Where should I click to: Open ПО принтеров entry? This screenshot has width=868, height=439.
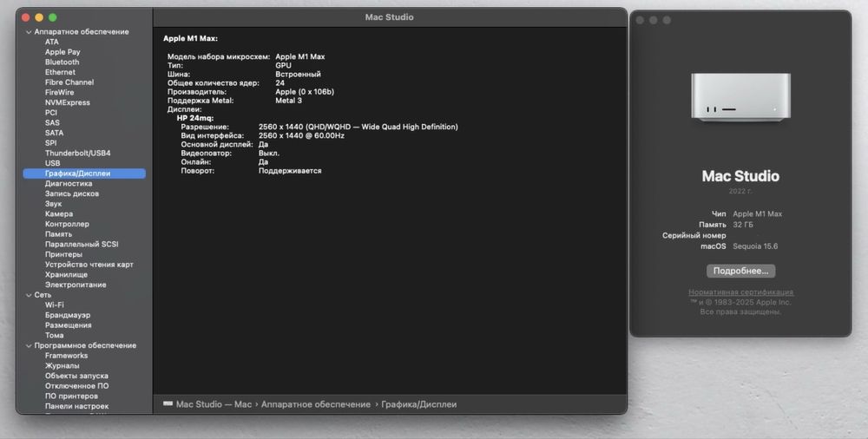pos(71,396)
